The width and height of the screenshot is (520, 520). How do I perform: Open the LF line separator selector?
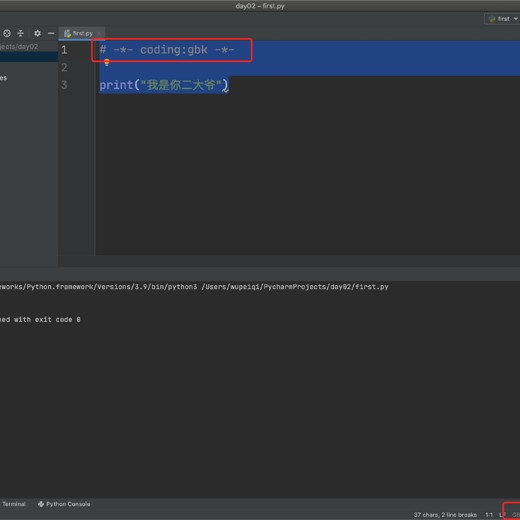click(502, 515)
